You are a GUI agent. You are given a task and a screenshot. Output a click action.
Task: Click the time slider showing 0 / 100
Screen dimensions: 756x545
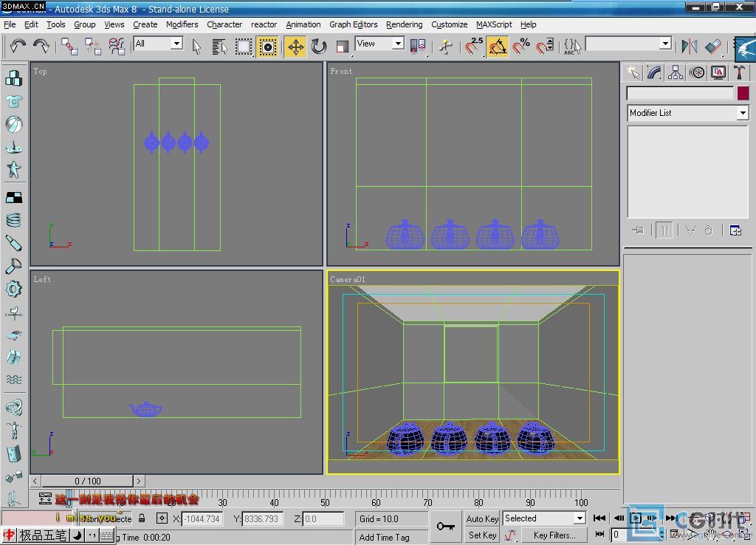(x=87, y=481)
